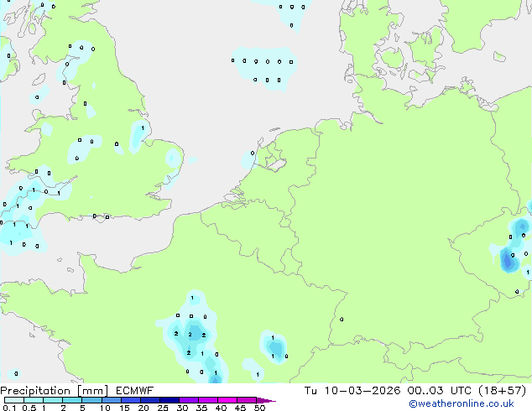Select the 5–10 mm legend color swatch
Screen dimensions: 532x411
[x=92, y=400]
